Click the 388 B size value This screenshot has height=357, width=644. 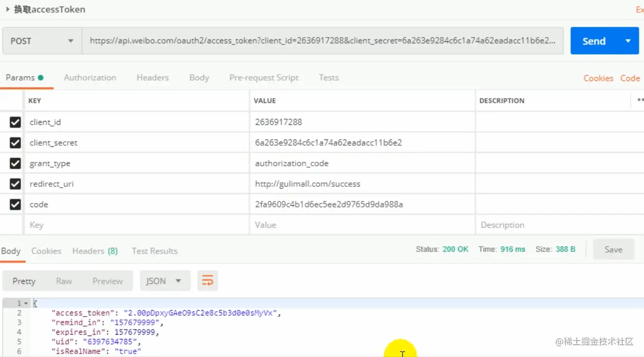[566, 249]
